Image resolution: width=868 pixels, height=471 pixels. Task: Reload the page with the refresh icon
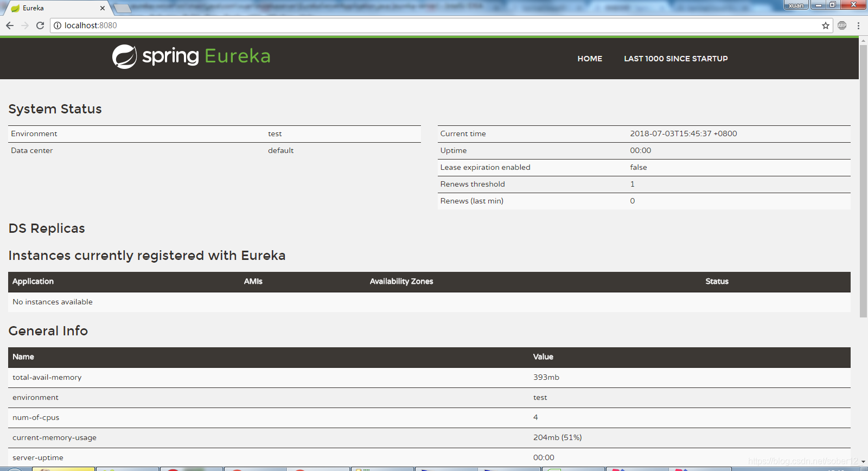coord(40,26)
